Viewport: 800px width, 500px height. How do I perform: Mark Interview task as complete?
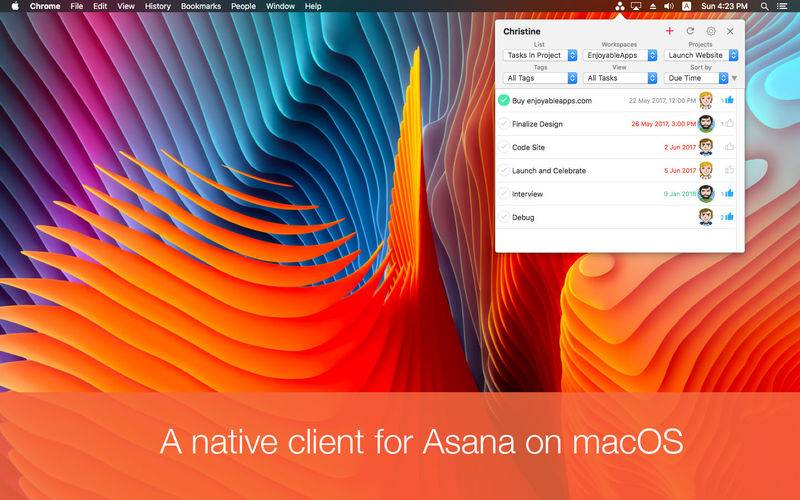[x=504, y=193]
